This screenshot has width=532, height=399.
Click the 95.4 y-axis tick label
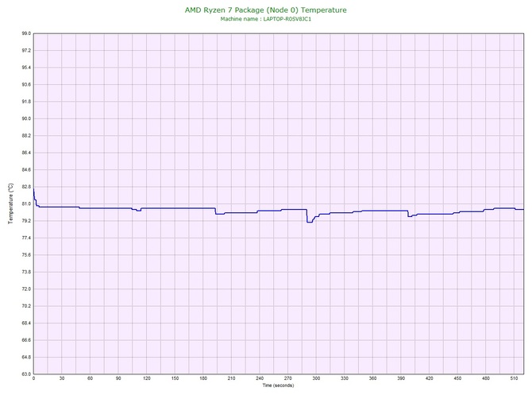point(26,68)
